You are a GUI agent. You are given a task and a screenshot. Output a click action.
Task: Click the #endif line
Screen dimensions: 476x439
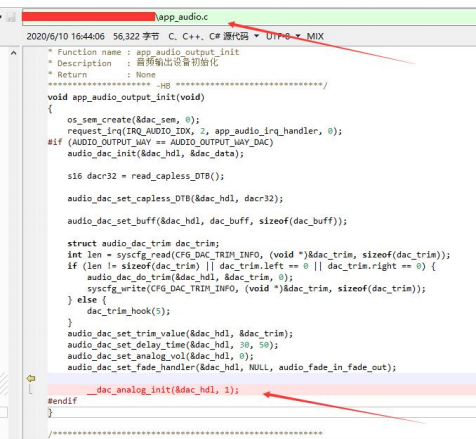[x=62, y=401]
